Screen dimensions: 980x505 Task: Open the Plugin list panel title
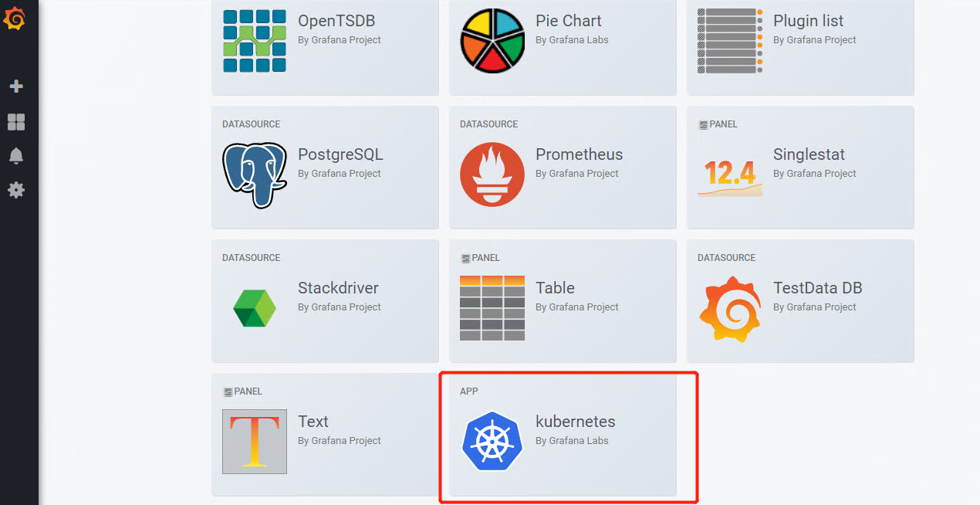(x=808, y=21)
